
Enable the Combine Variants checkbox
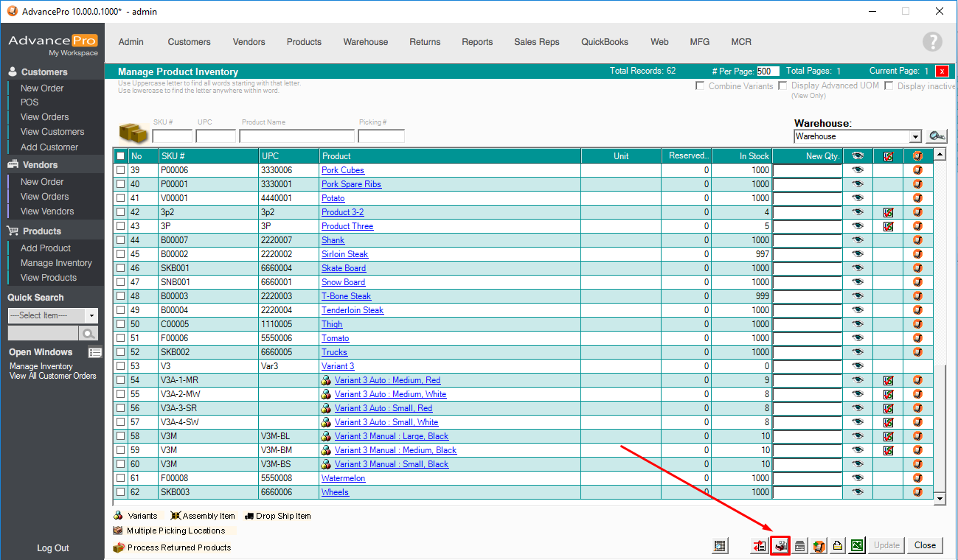pyautogui.click(x=700, y=86)
